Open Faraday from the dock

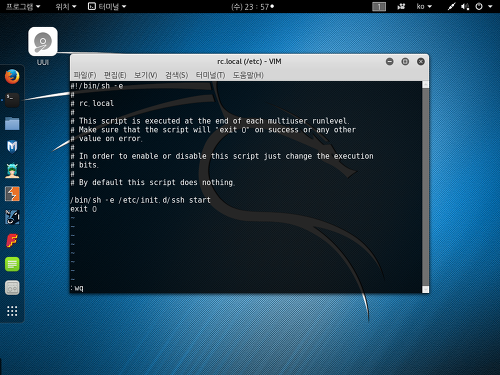pyautogui.click(x=12, y=241)
